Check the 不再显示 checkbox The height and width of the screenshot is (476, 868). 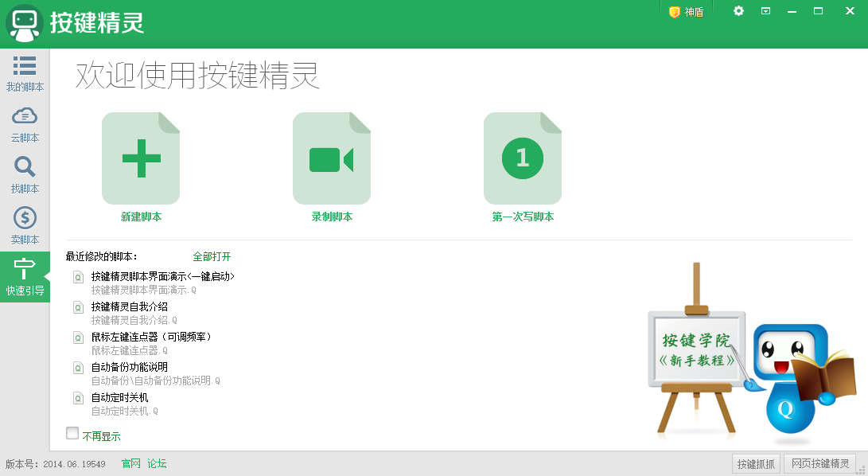coord(72,434)
